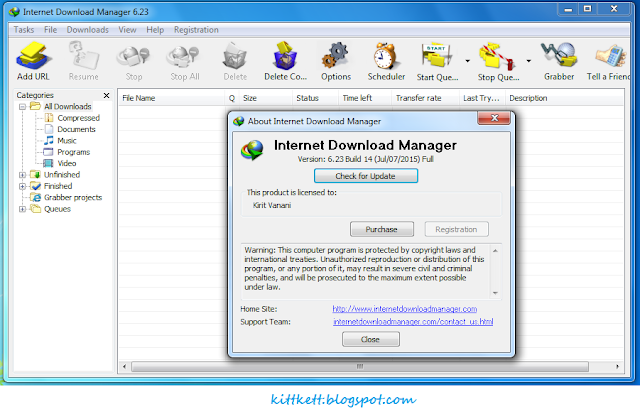Select the Compressed category icon

[49, 118]
